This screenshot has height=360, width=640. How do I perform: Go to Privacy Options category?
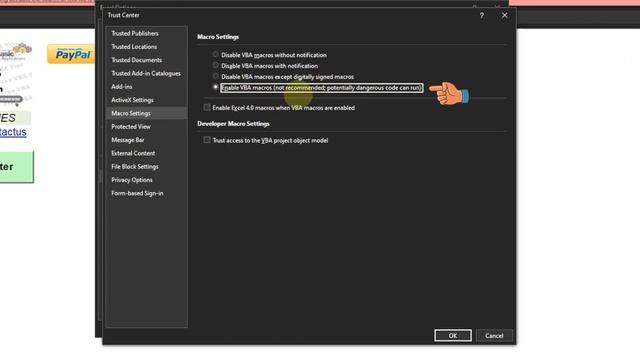coord(147,180)
